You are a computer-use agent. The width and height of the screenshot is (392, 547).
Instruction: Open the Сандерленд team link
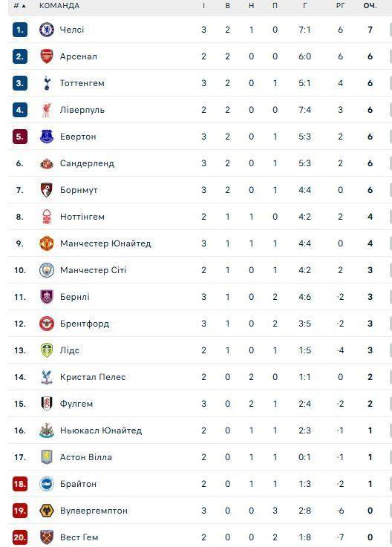[x=87, y=163]
